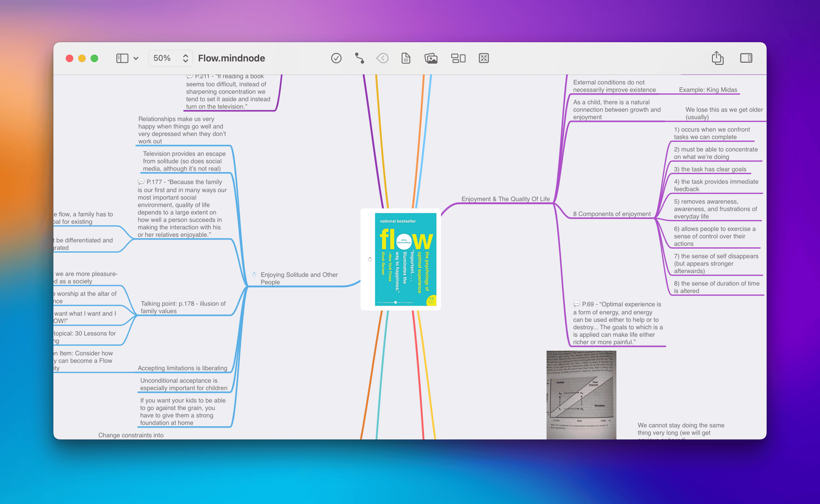This screenshot has width=820, height=504.
Task: Select 'External conditions do not necessarily improve' node
Action: [614, 86]
